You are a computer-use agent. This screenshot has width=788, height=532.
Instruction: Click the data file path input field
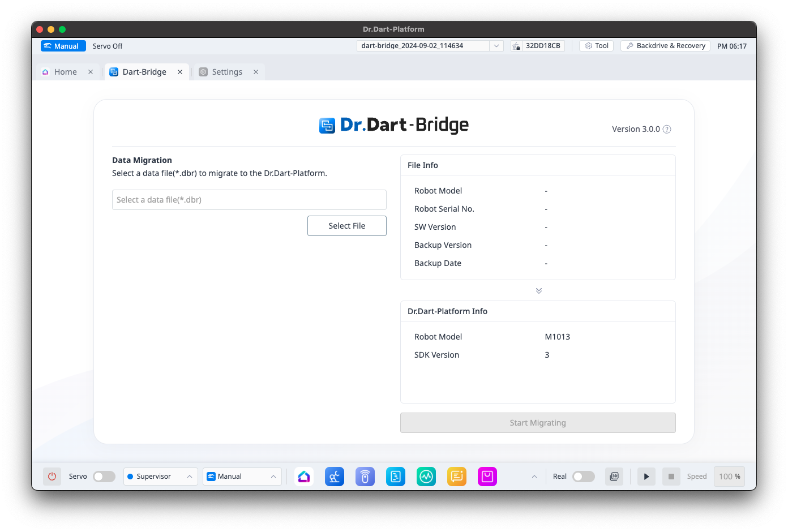pyautogui.click(x=249, y=200)
